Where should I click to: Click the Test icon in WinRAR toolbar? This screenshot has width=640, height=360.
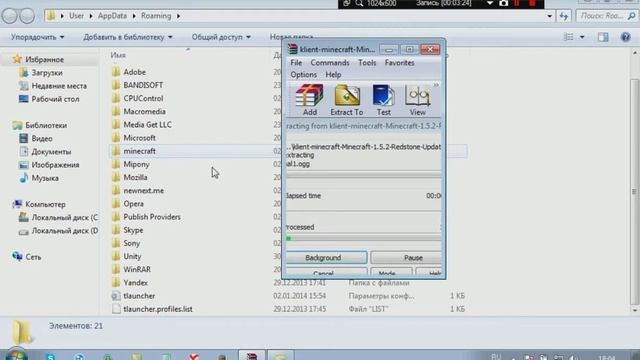[383, 100]
